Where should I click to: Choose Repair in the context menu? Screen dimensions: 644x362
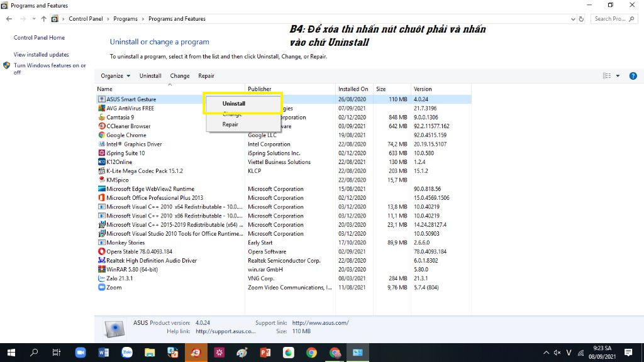(x=230, y=124)
